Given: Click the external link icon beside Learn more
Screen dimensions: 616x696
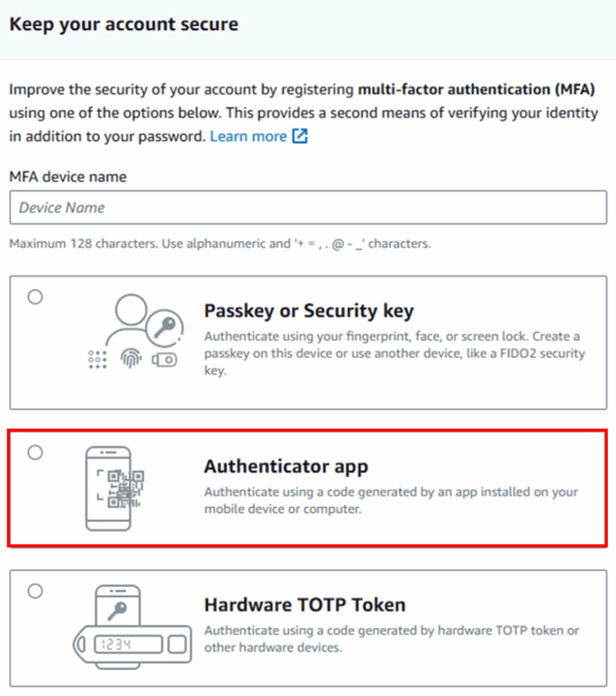Looking at the screenshot, I should (x=300, y=136).
